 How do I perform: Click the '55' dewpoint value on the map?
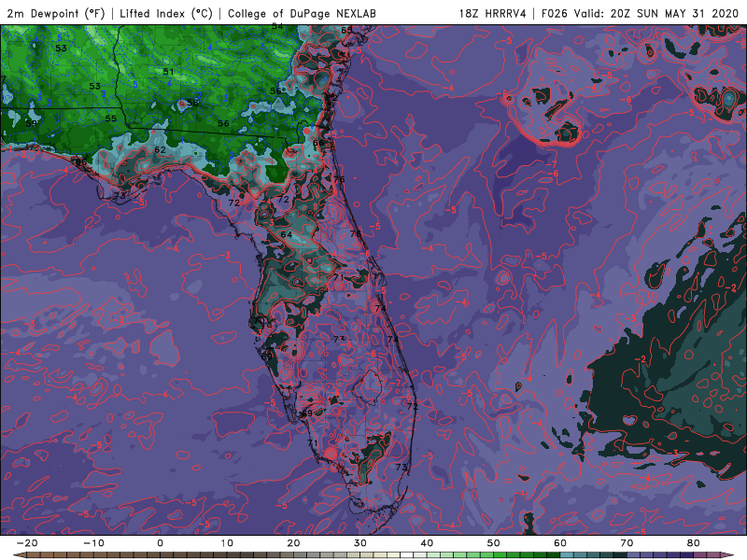coord(110,119)
